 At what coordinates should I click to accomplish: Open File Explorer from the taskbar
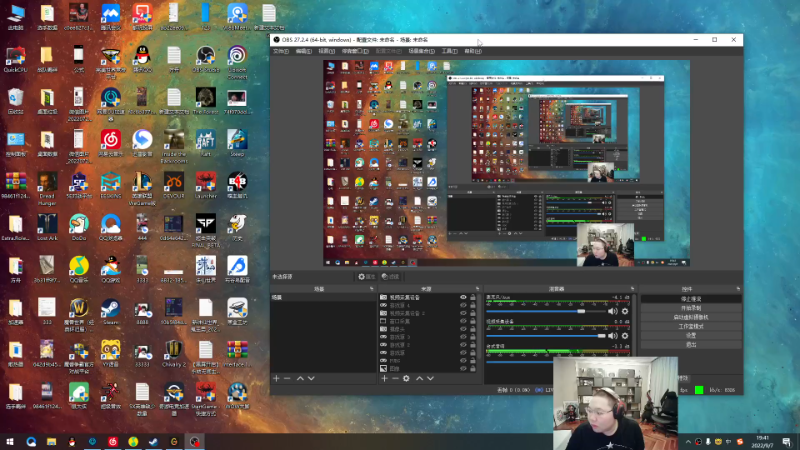(x=51, y=442)
